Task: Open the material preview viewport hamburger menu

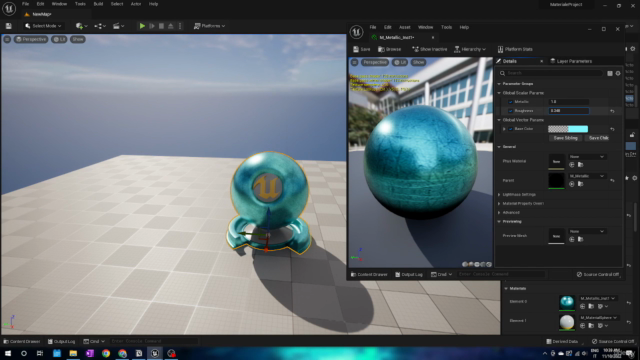Action: 354,62
